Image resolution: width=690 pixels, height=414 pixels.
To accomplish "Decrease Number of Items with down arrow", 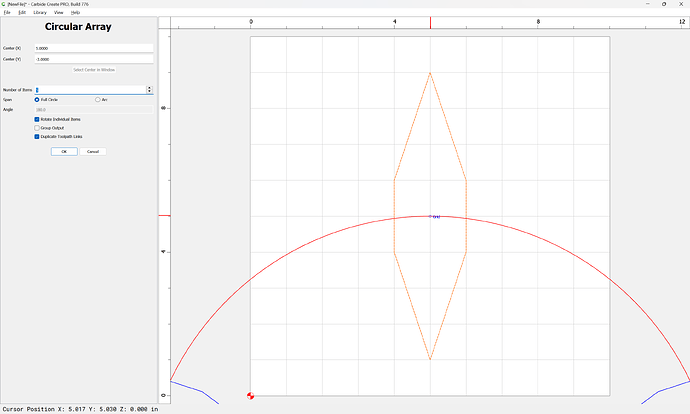I will tap(149, 92).
